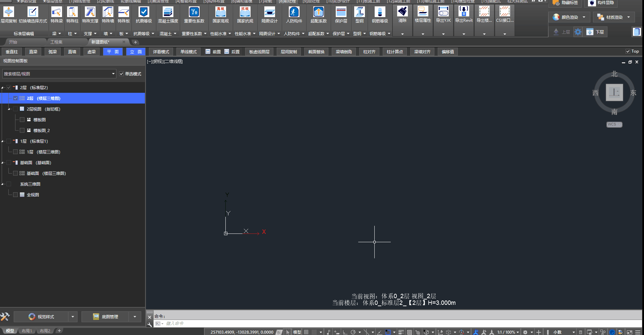Toggle the 单选模式 checkbox

121,74
